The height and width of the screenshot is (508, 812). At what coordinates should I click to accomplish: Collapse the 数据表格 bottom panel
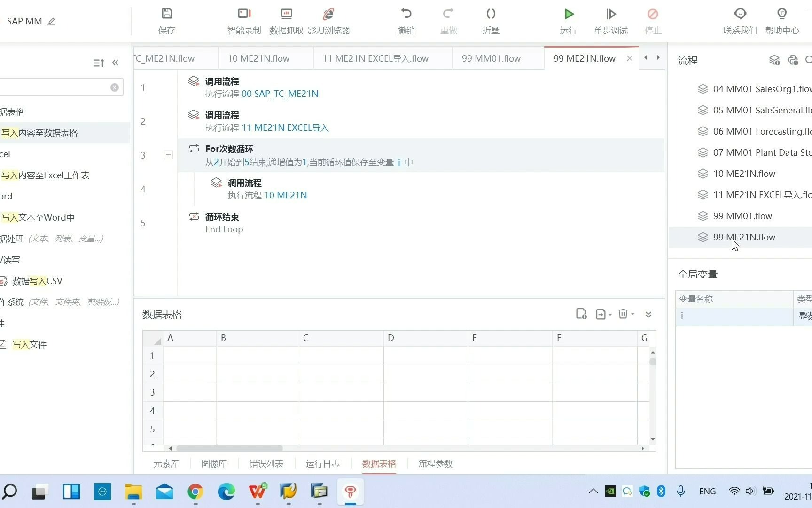(x=648, y=314)
